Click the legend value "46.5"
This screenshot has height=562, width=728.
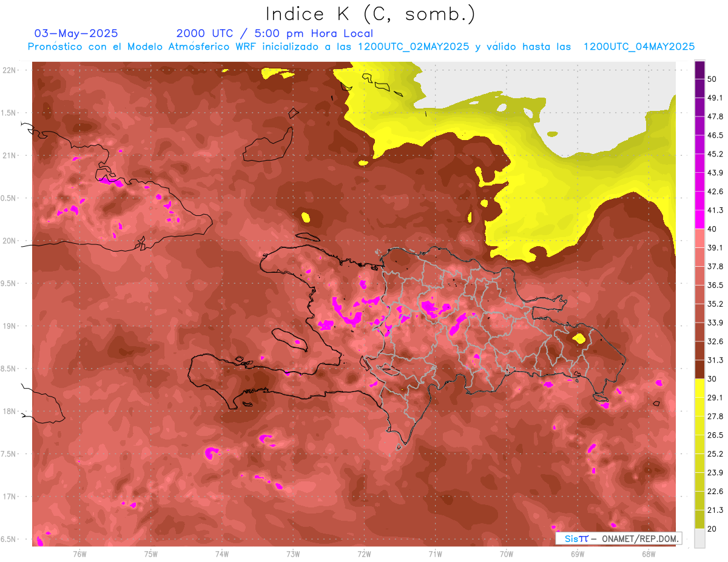coord(715,135)
